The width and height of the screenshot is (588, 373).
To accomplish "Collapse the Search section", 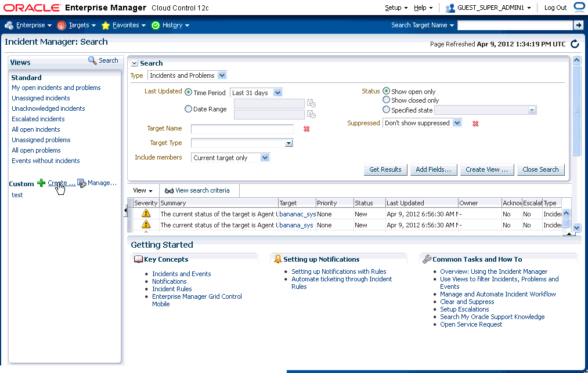I will [x=134, y=63].
